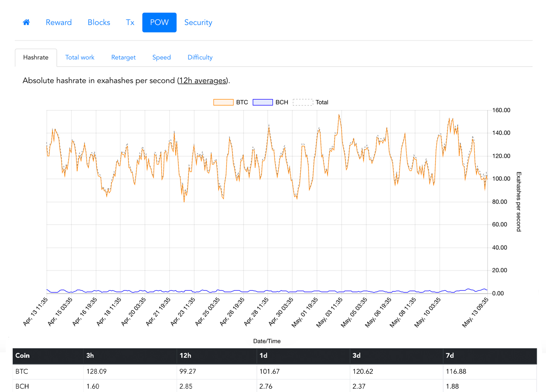Screen dimensions: 546x392
Task: Click the 160.00 y-axis label
Action: [501, 110]
